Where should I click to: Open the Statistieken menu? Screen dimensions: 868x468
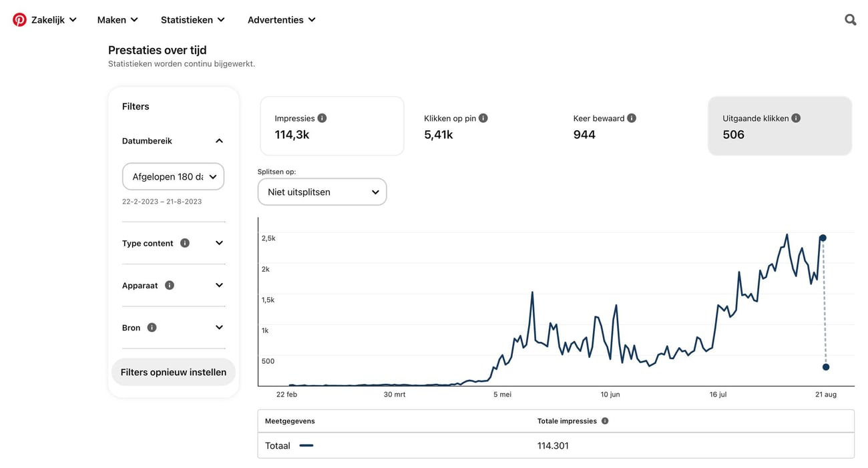point(193,20)
